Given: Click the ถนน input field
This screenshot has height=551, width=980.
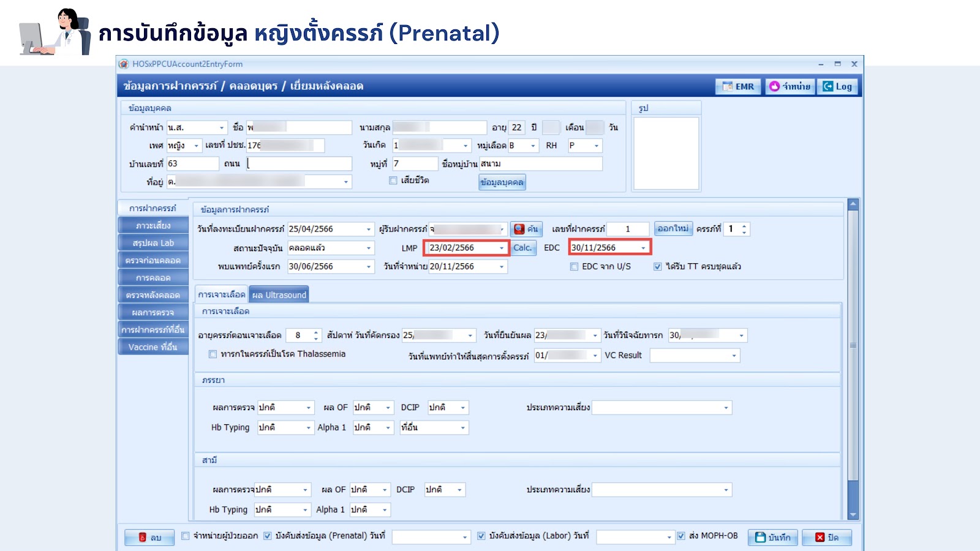Looking at the screenshot, I should (x=299, y=163).
